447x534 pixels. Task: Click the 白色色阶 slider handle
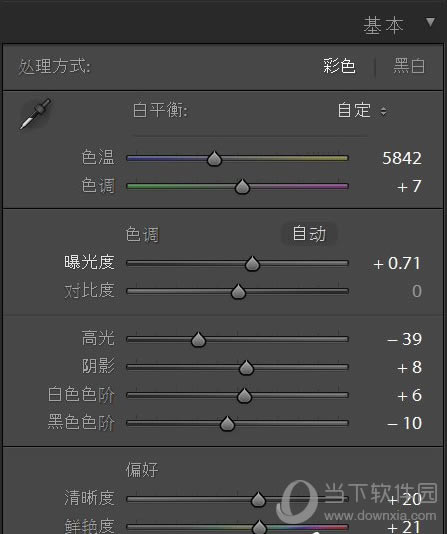point(244,396)
